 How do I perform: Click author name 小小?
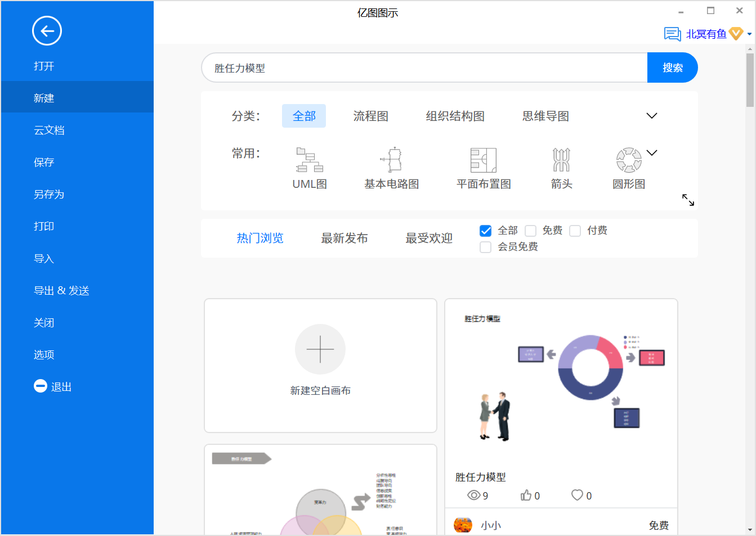point(490,525)
